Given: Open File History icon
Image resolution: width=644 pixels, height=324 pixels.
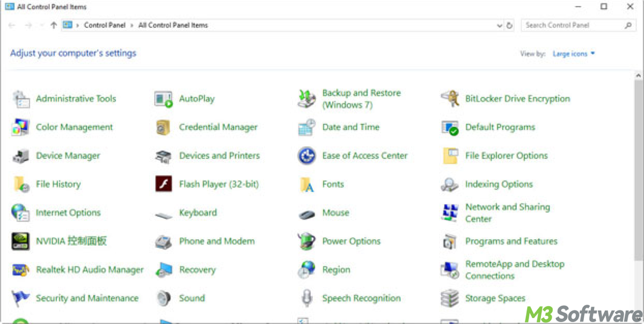Looking at the screenshot, I should (20, 184).
